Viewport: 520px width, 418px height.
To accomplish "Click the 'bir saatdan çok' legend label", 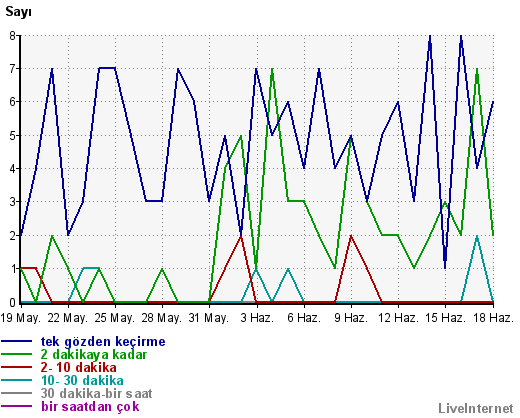I will [90, 407].
